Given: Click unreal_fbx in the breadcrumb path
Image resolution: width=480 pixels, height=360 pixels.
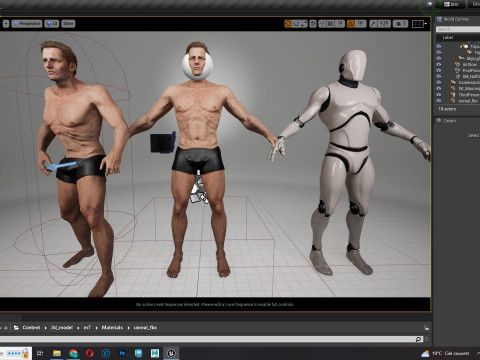Looking at the screenshot, I should pyautogui.click(x=145, y=328).
